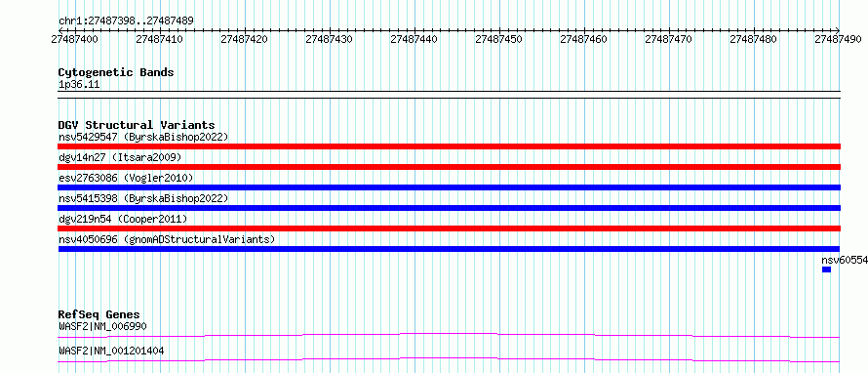Viewport: 868px width, 373px height.
Task: Click ruler position 27487490
Action: (839, 39)
